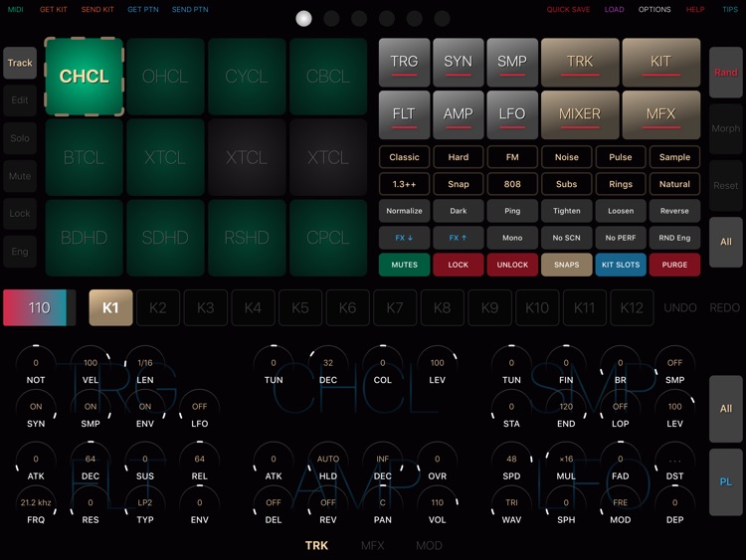Select kit slot K12
The height and width of the screenshot is (560, 746).
click(632, 307)
